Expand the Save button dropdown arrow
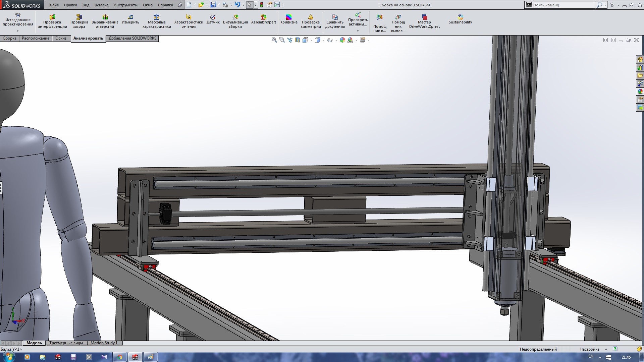 tap(219, 5)
